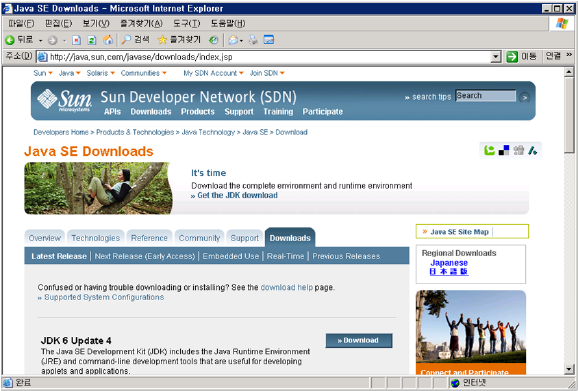Click Get the JDK download link

tap(237, 195)
